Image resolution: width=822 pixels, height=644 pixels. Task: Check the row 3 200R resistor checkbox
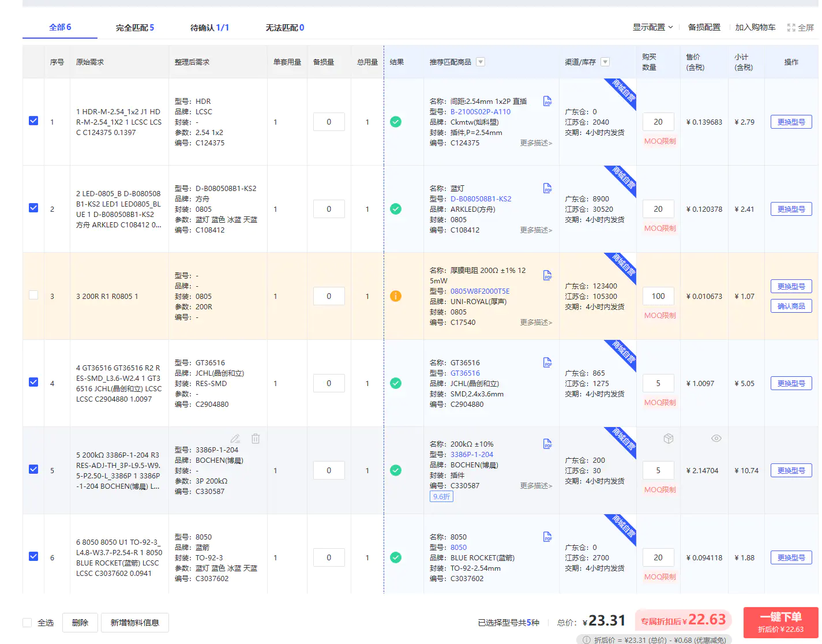click(33, 295)
